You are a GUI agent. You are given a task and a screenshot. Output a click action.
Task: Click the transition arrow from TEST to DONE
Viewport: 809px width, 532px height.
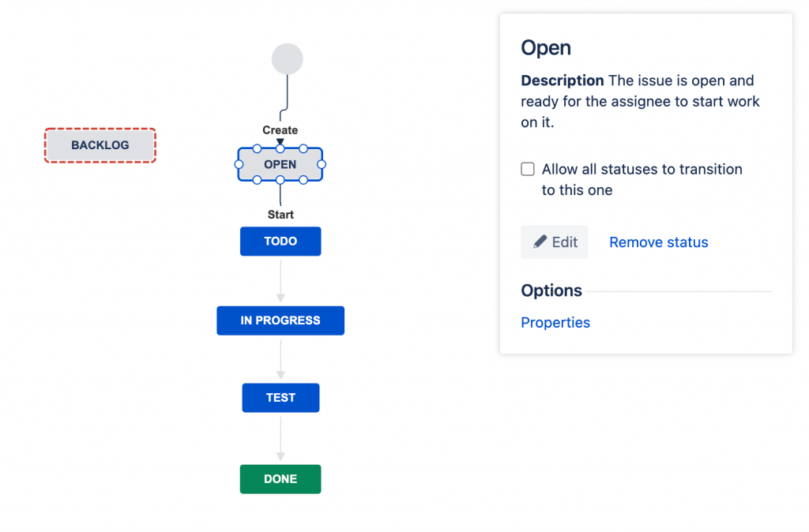280,439
